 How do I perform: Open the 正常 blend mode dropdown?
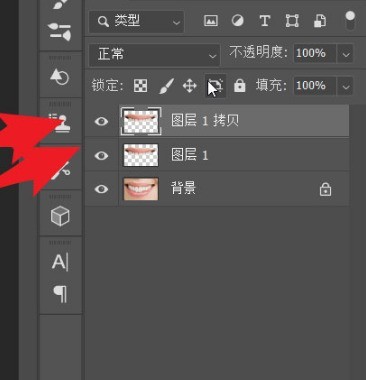(x=154, y=54)
